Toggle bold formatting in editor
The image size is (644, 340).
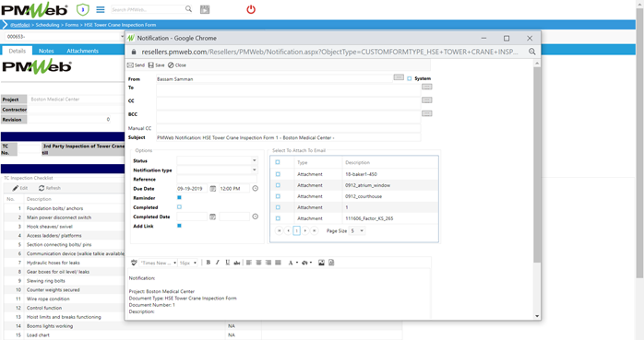(x=209, y=263)
